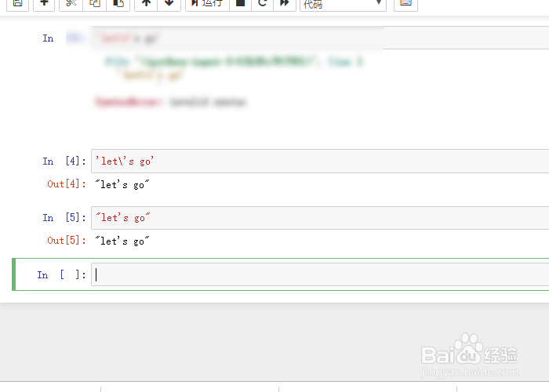Image resolution: width=549 pixels, height=392 pixels.
Task: Click the Out[4] result text "let's go"
Action: (122, 184)
